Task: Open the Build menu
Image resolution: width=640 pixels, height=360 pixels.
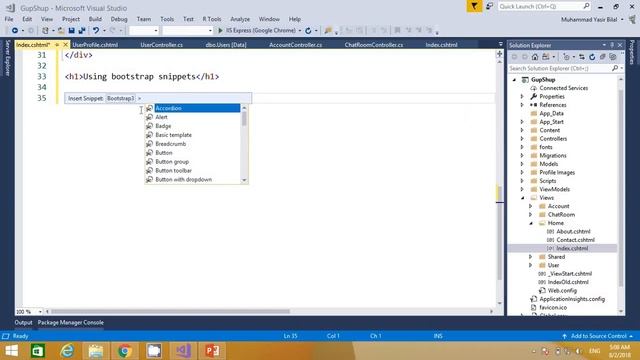Action: click(x=95, y=19)
